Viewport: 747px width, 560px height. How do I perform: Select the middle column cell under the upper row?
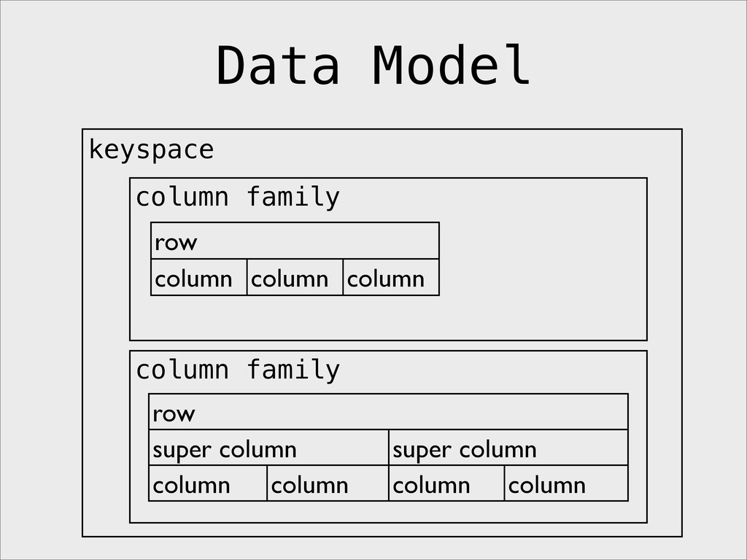tap(295, 278)
